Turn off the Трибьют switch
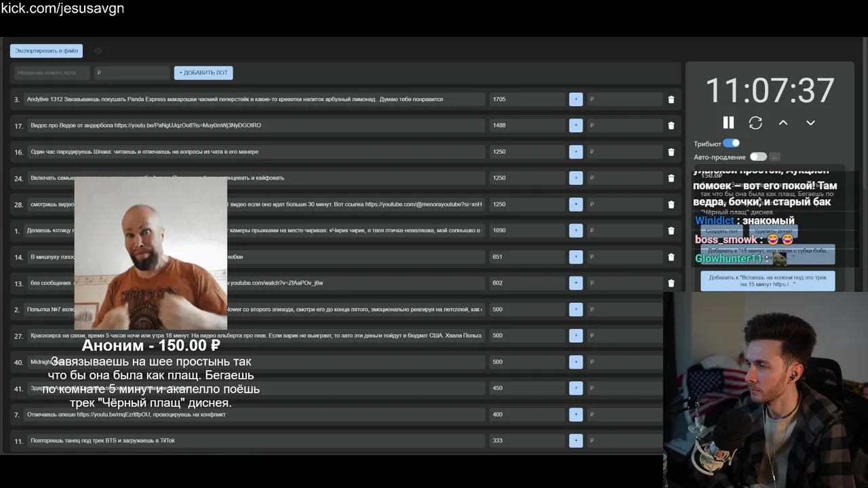 pyautogui.click(x=731, y=143)
